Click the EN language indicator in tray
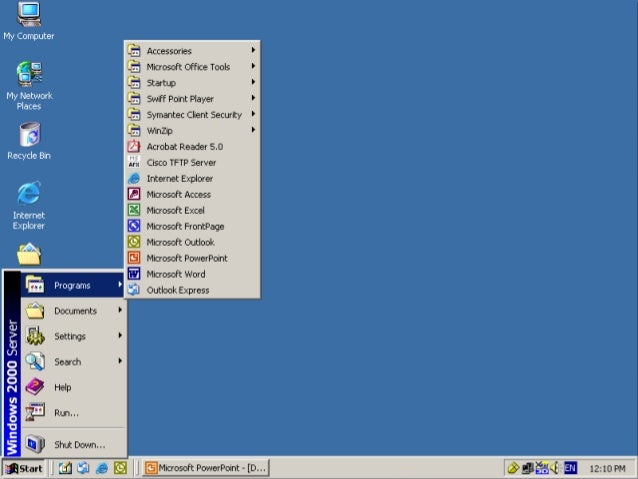Viewport: 638px width, 479px height. coord(571,467)
